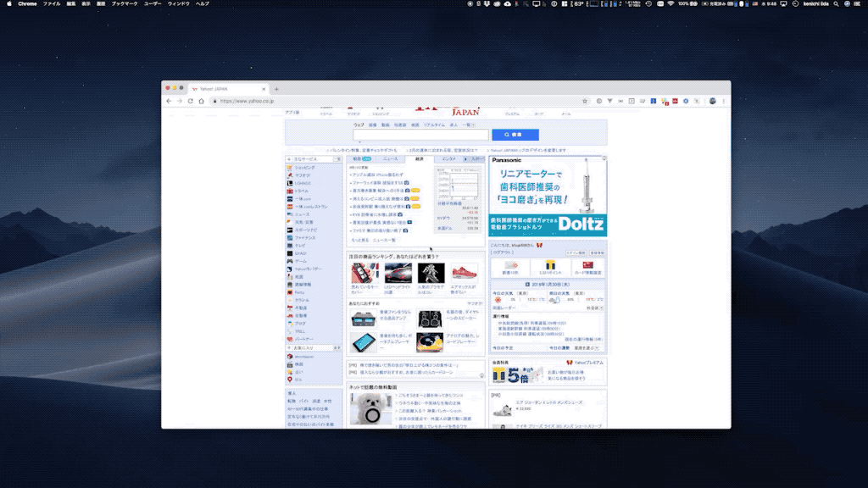
Task: Click the ファイナンス icon in the sidebar
Action: click(x=290, y=237)
